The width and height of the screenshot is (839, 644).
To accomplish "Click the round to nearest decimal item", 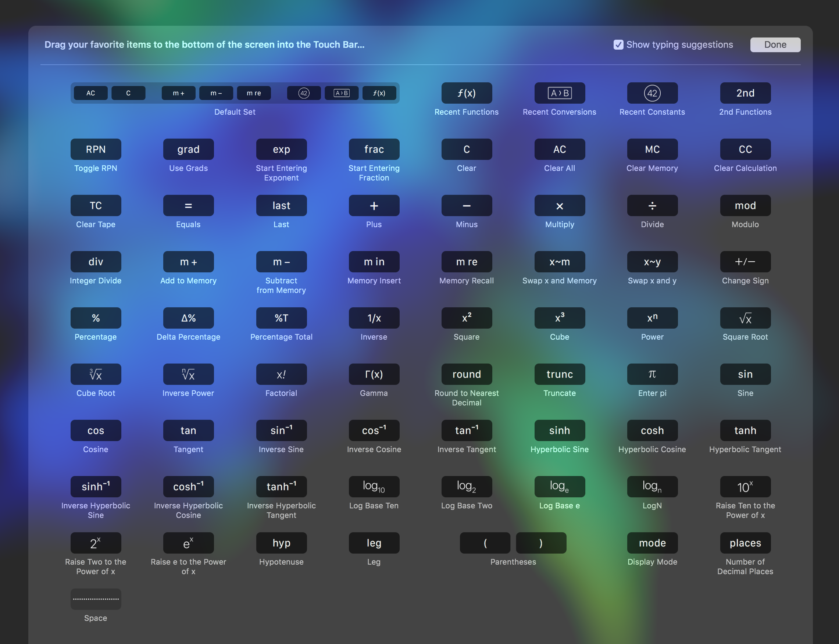I will (x=466, y=374).
